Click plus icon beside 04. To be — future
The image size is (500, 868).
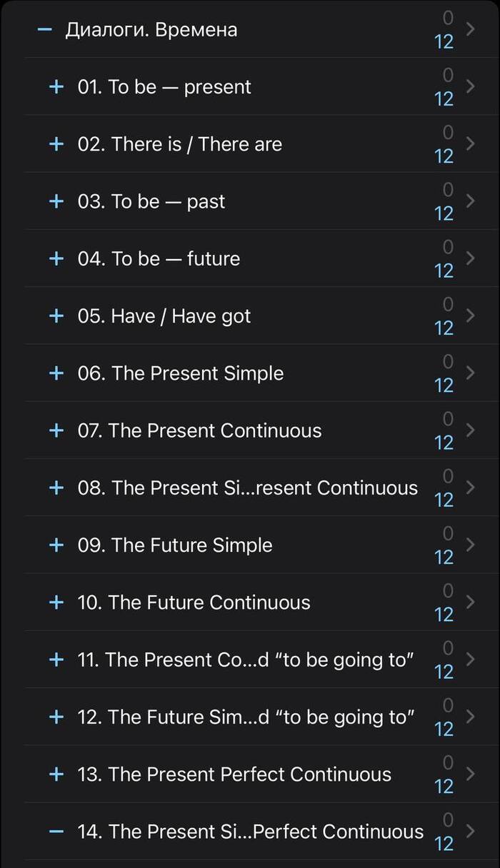[x=56, y=258]
